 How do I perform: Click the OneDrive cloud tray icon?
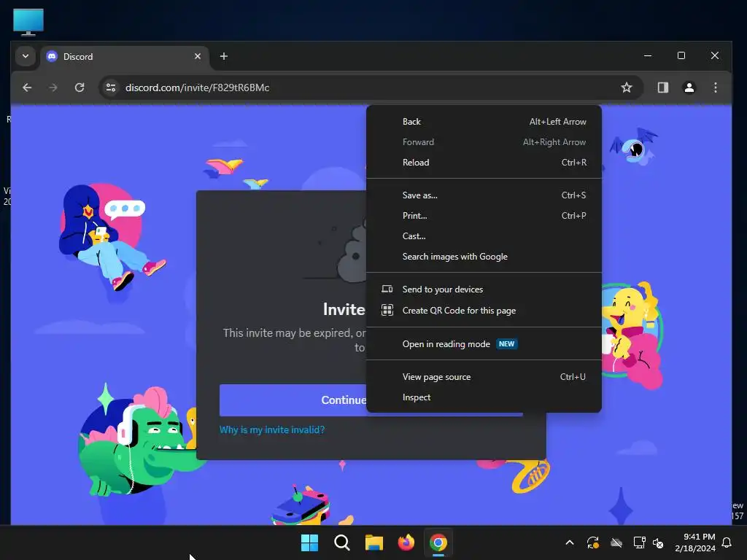point(616,542)
